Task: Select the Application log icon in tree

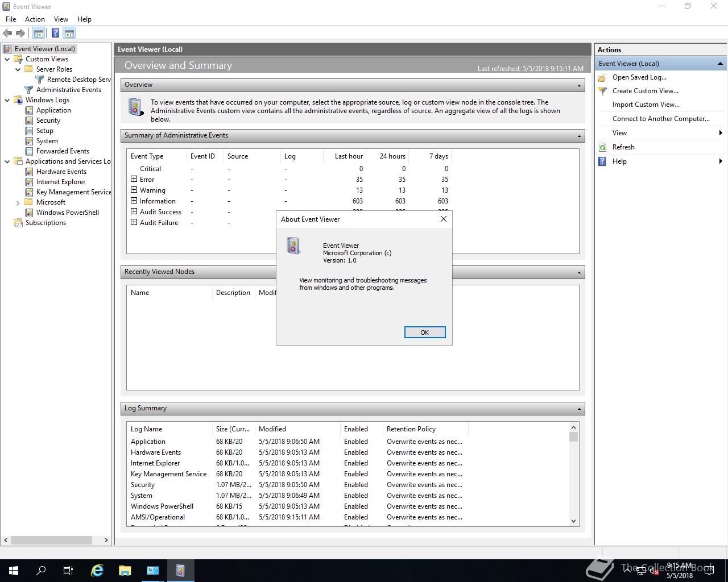Action: (x=30, y=110)
